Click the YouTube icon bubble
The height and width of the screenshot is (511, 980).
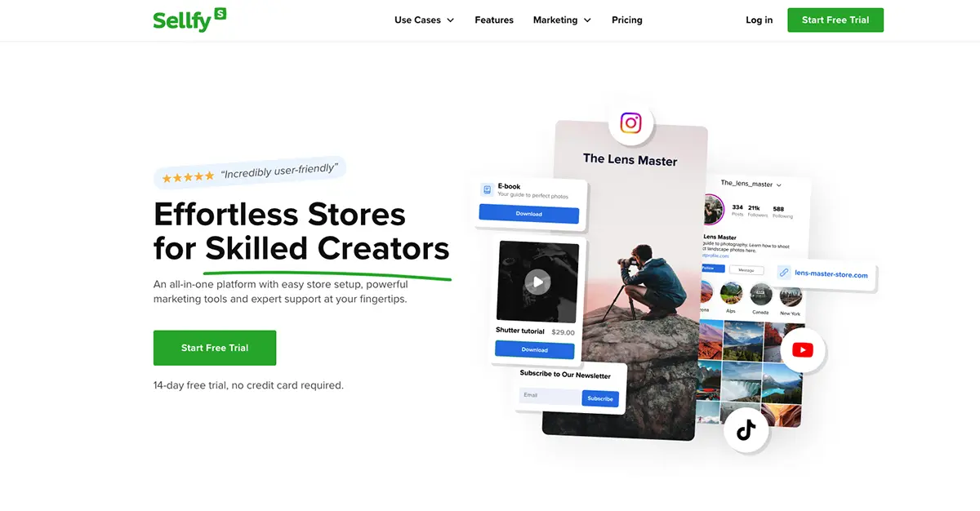pos(803,350)
